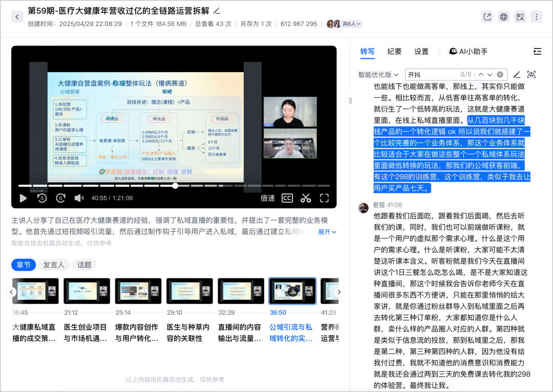Screen dimensions: 553x392
Task: Open the 倍速 playback speed menu
Action: tap(268, 198)
